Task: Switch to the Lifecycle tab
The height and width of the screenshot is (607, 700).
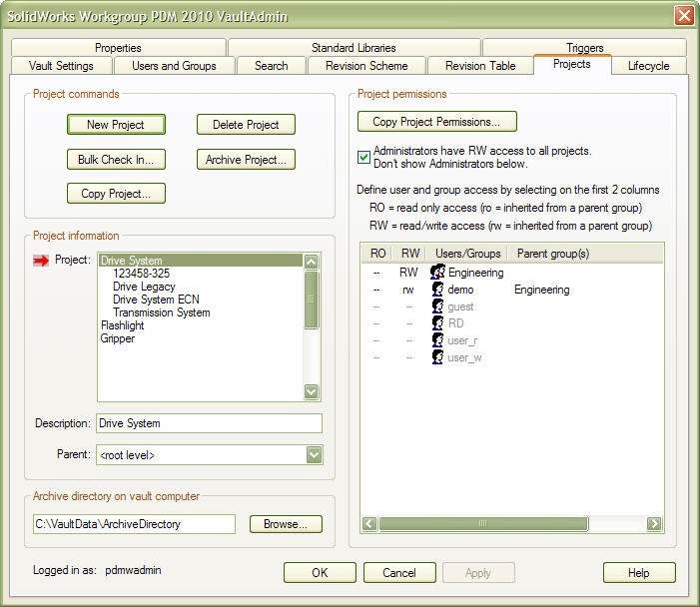Action: tap(649, 66)
